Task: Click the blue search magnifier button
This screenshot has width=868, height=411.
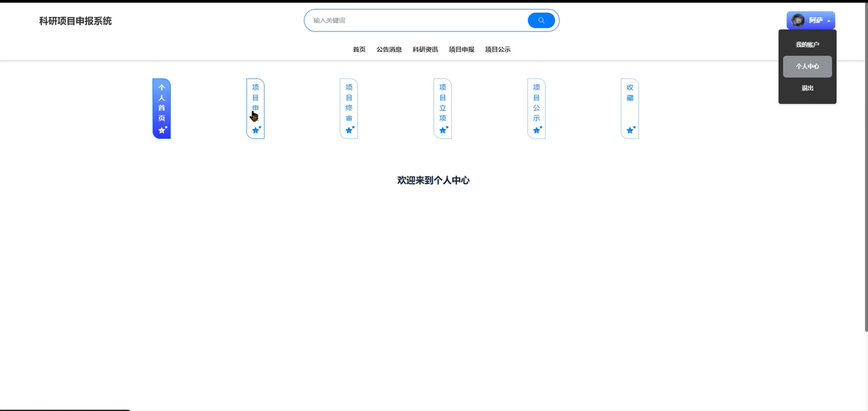Action: (x=541, y=21)
